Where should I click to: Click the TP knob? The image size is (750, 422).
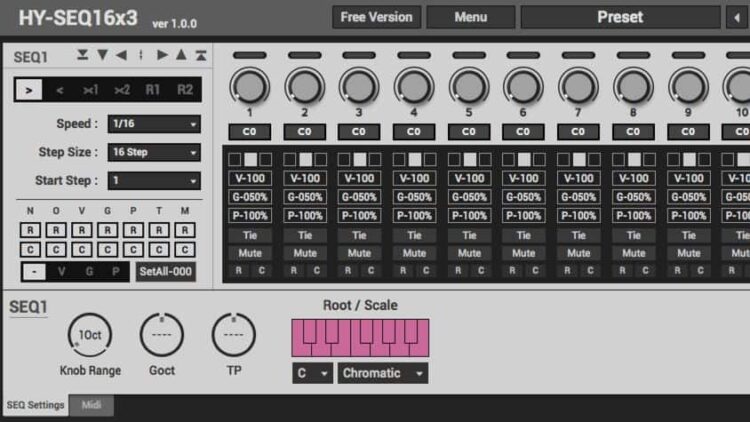233,335
